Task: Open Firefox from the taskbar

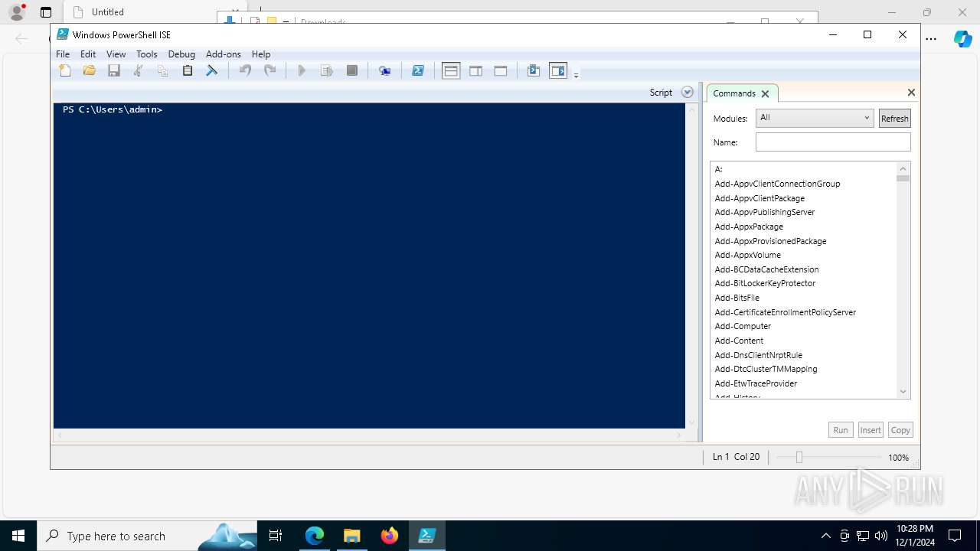Action: click(390, 536)
